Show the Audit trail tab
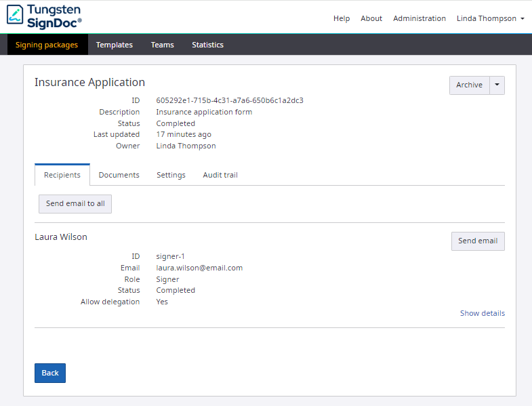The image size is (532, 406). (220, 175)
